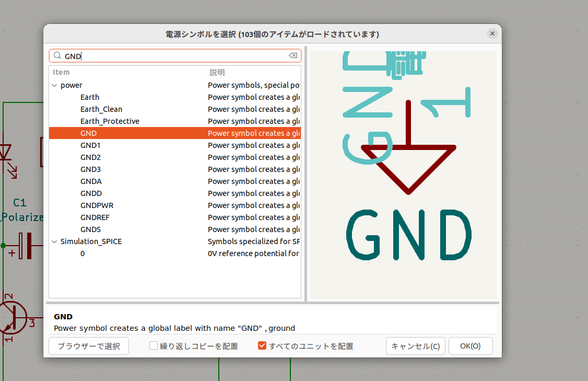Close the power symbol chooser dialog
Viewport: 588px width, 381px height.
[x=492, y=33]
